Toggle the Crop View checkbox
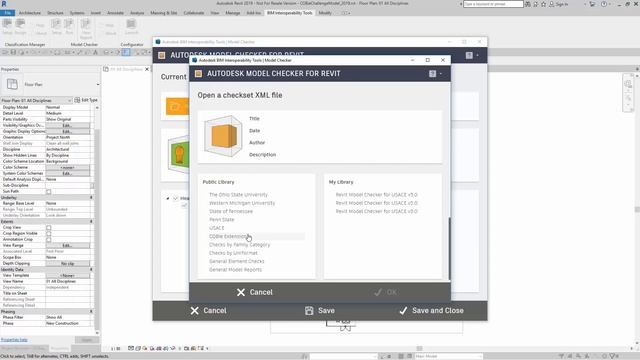 [x=49, y=227]
